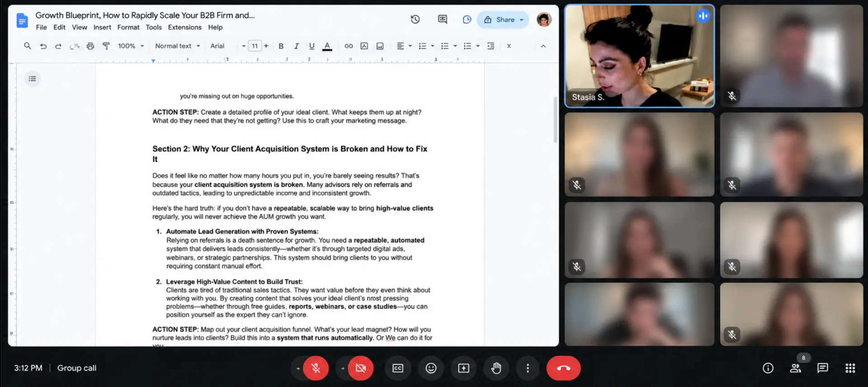Open the Insert menu

pyautogui.click(x=102, y=27)
